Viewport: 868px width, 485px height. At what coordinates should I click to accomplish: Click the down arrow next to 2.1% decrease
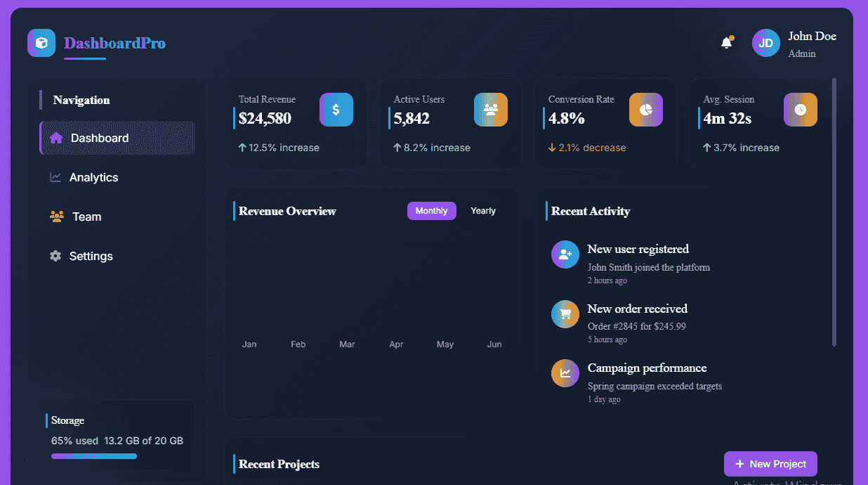click(552, 148)
